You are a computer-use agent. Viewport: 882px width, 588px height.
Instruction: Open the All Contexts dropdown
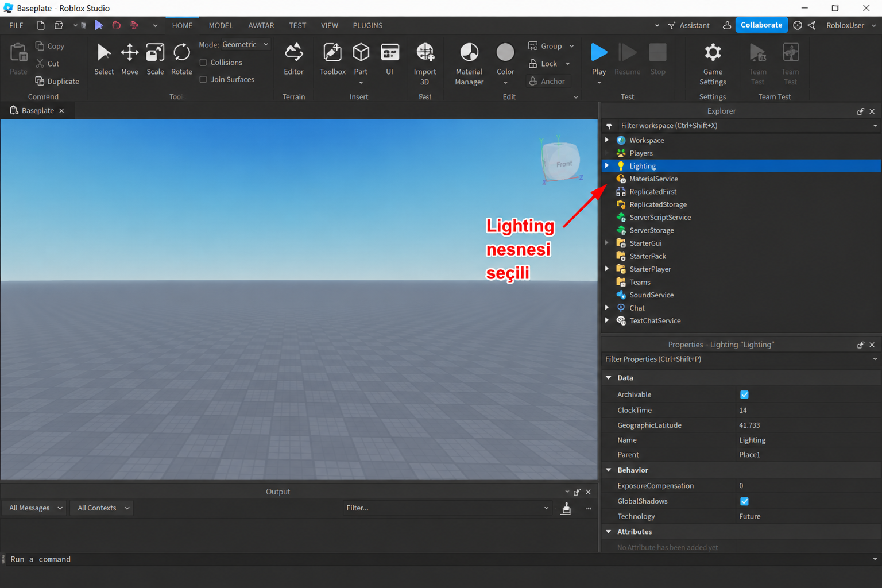point(102,508)
